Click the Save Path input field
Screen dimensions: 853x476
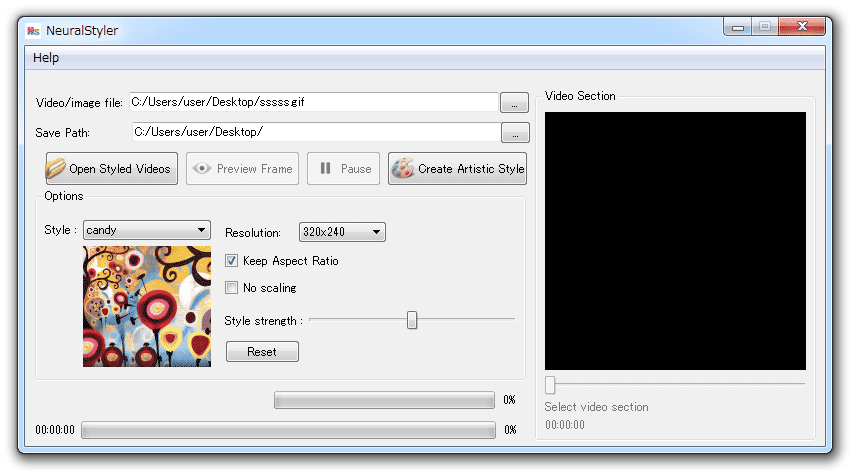[316, 132]
